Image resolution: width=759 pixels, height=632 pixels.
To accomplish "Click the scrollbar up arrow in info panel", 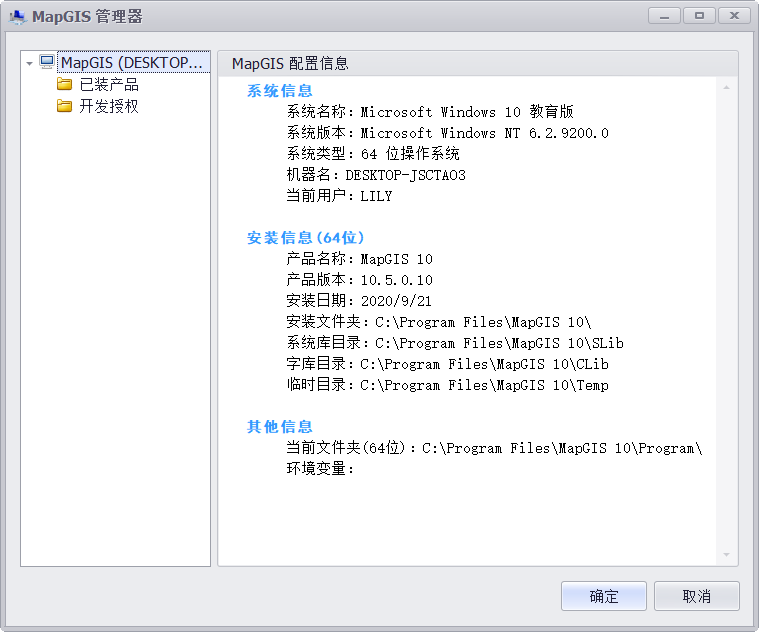I will point(726,88).
